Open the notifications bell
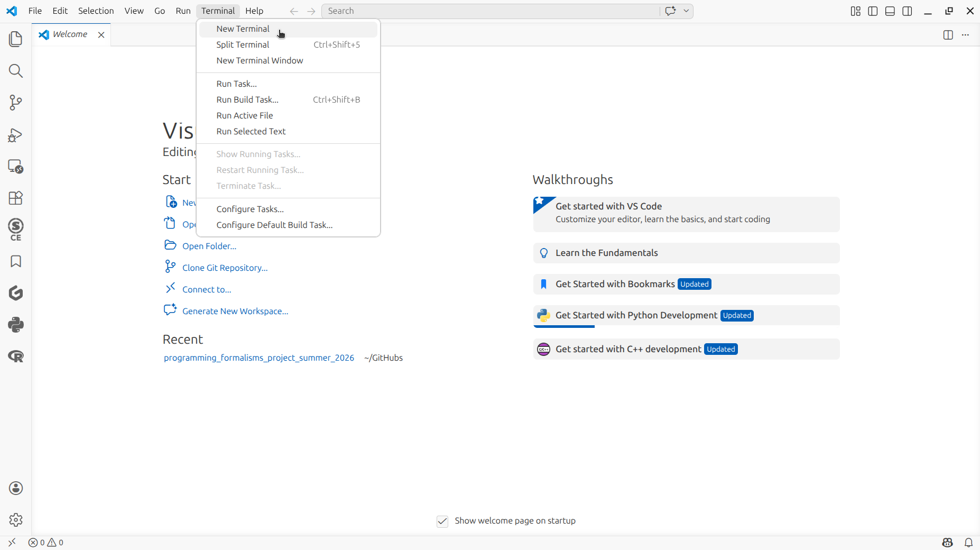The height and width of the screenshot is (550, 980). click(x=968, y=543)
